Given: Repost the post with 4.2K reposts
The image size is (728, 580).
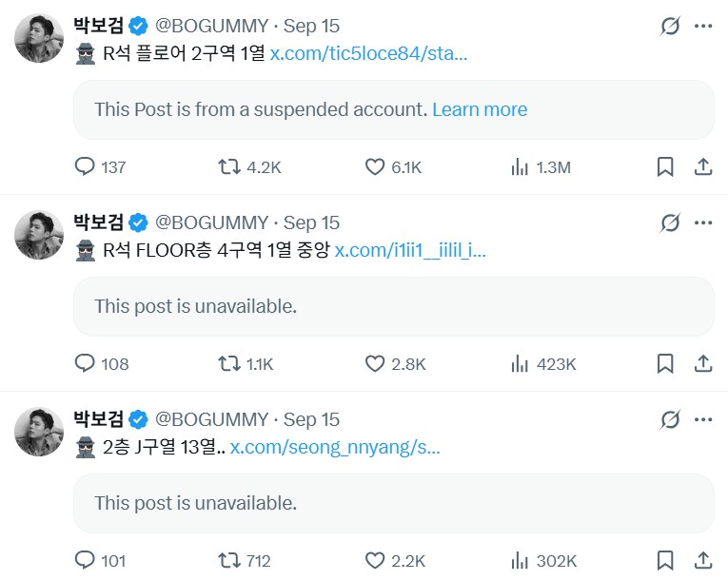Looking at the screenshot, I should 229,167.
